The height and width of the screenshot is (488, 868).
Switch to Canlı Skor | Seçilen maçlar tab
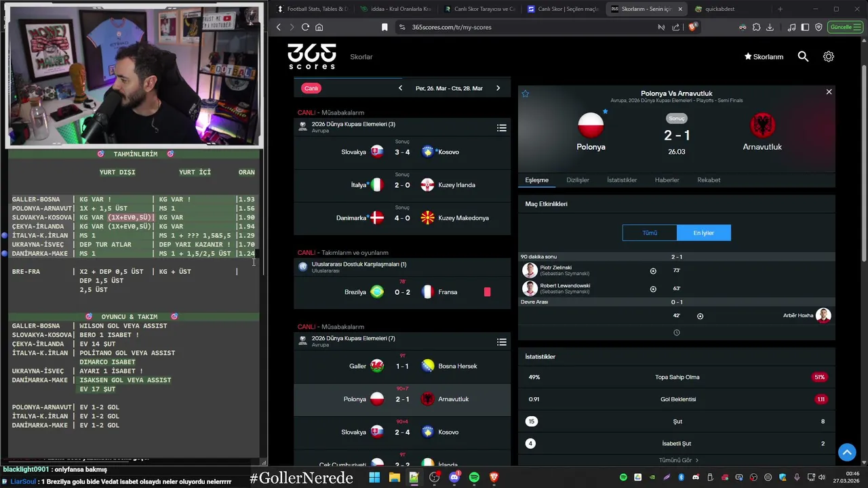(x=562, y=9)
